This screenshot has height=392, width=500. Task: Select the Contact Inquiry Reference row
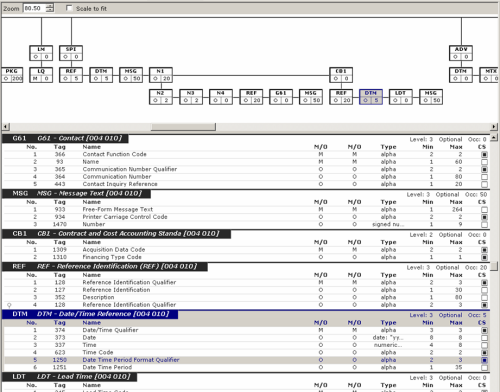[x=246, y=184]
